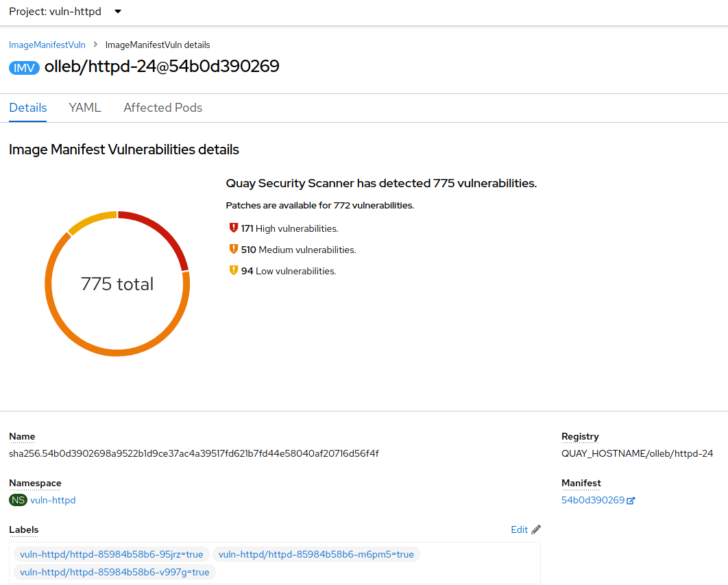This screenshot has height=585, width=728.
Task: Select the Details tab
Action: click(27, 108)
